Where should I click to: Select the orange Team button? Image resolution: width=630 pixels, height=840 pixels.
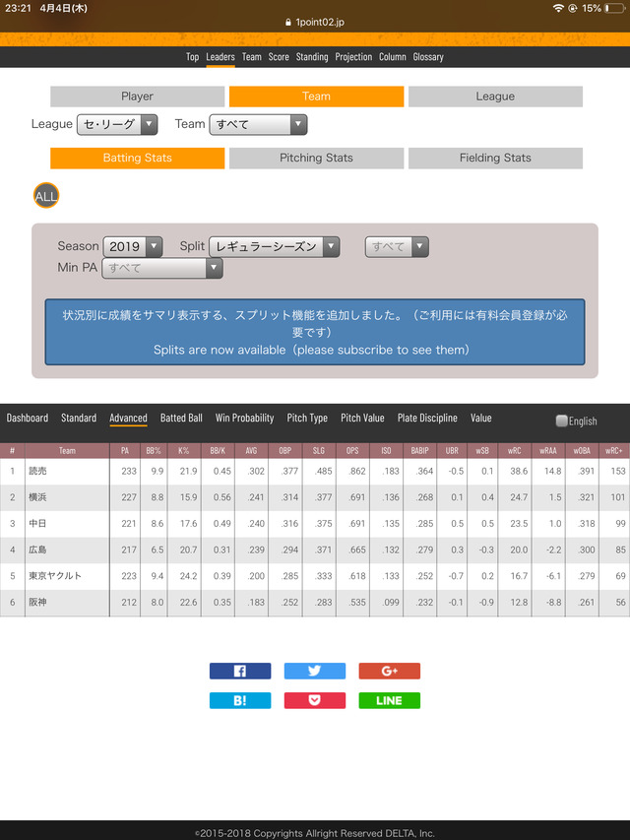click(x=316, y=97)
